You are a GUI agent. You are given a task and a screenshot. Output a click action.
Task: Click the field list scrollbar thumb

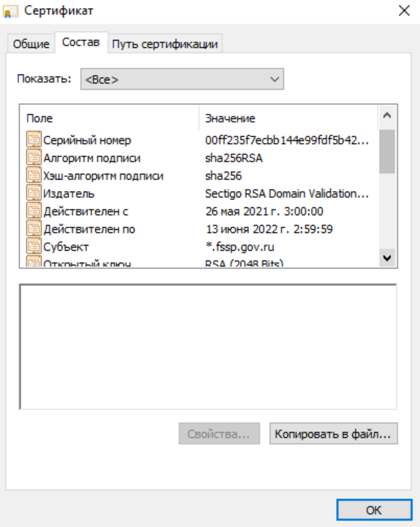tap(387, 152)
